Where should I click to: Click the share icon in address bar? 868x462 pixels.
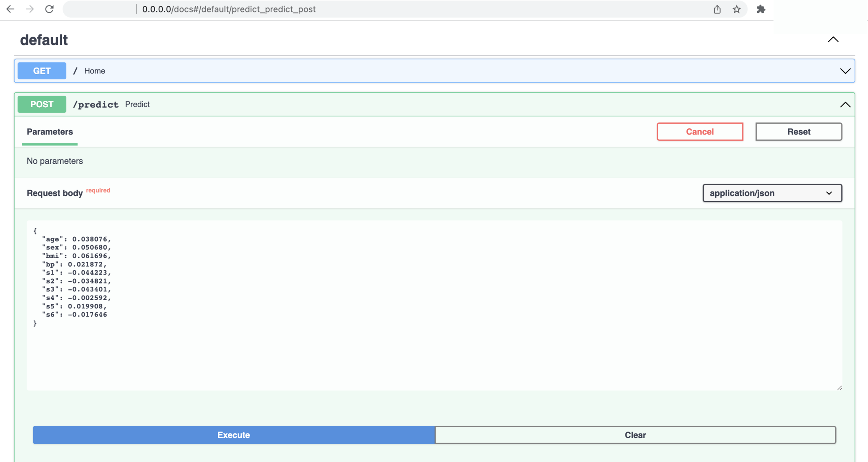tap(717, 9)
